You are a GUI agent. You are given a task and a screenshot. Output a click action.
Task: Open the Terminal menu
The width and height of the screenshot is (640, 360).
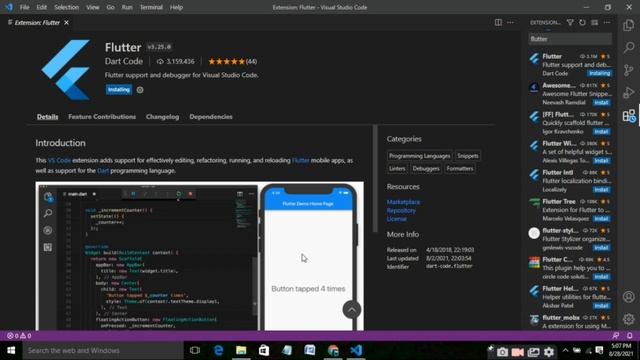151,7
